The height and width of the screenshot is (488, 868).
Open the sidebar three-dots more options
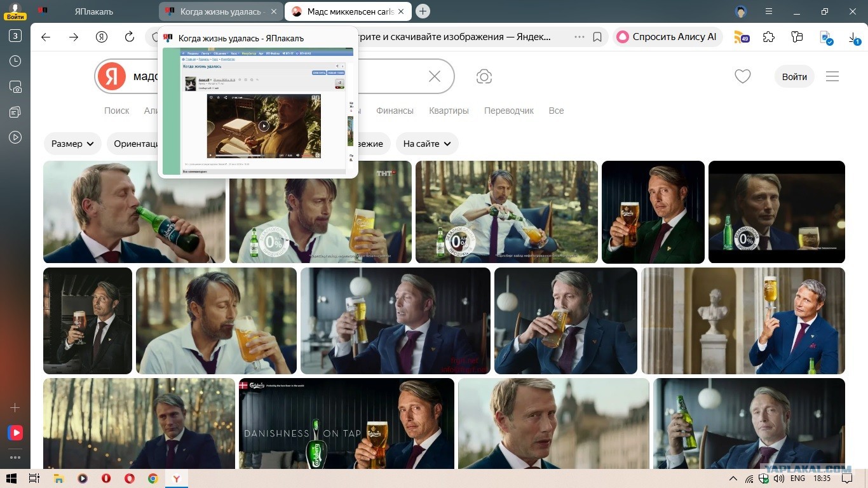point(15,457)
